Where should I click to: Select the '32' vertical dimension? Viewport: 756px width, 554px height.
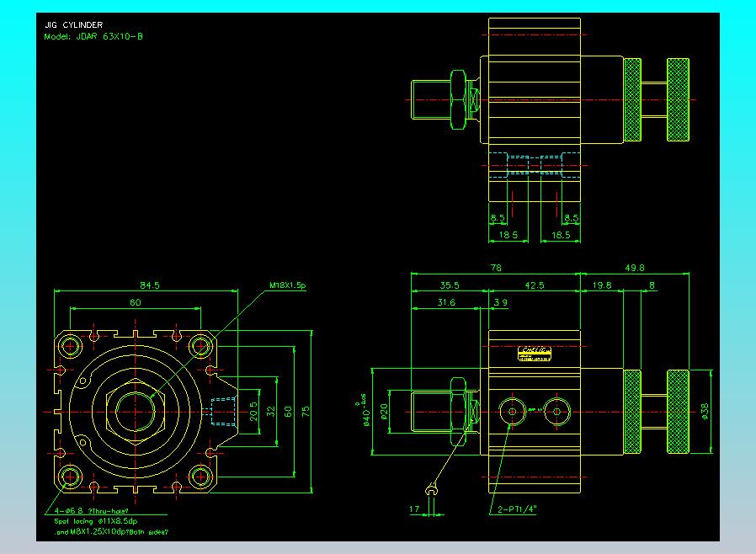[x=271, y=411]
